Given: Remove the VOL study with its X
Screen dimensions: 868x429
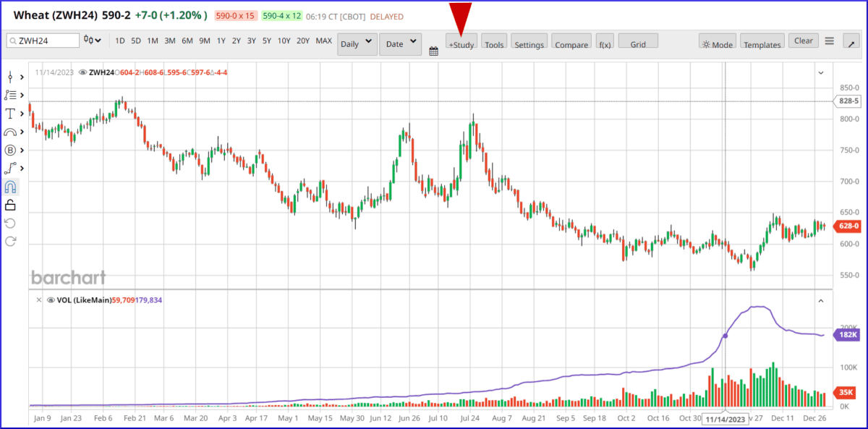Looking at the screenshot, I should click(39, 300).
